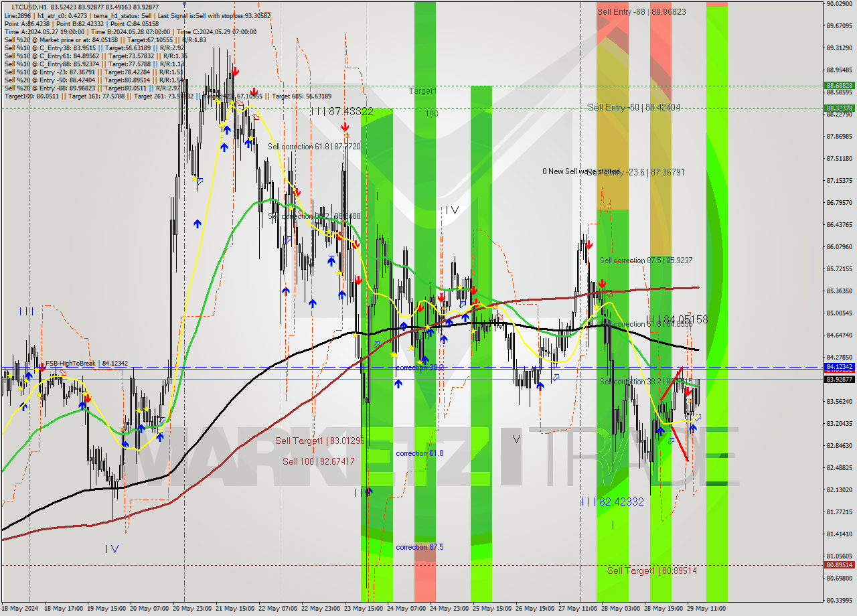Click the '18 May 2024' time axis label
Viewport: 857px width, 616px height.
[20, 609]
